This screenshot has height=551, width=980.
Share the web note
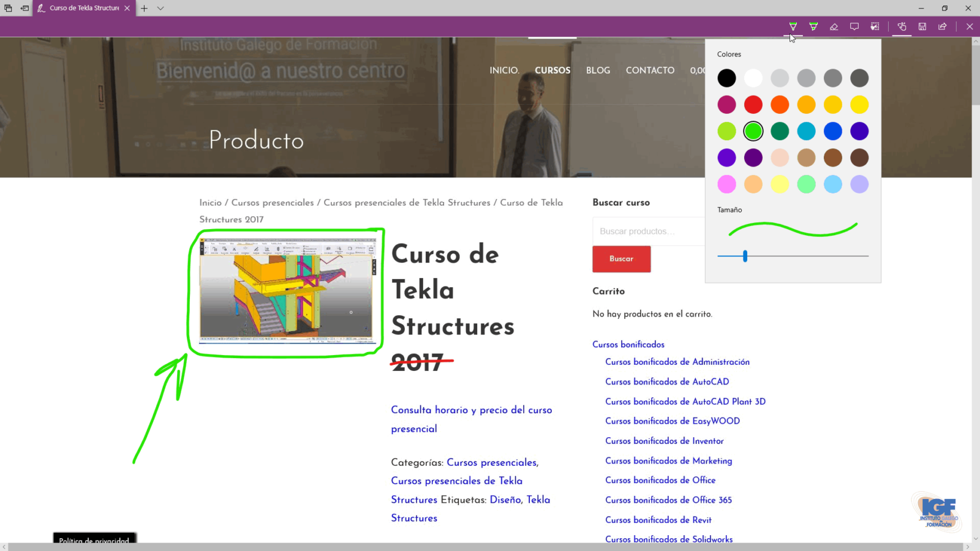[943, 26]
